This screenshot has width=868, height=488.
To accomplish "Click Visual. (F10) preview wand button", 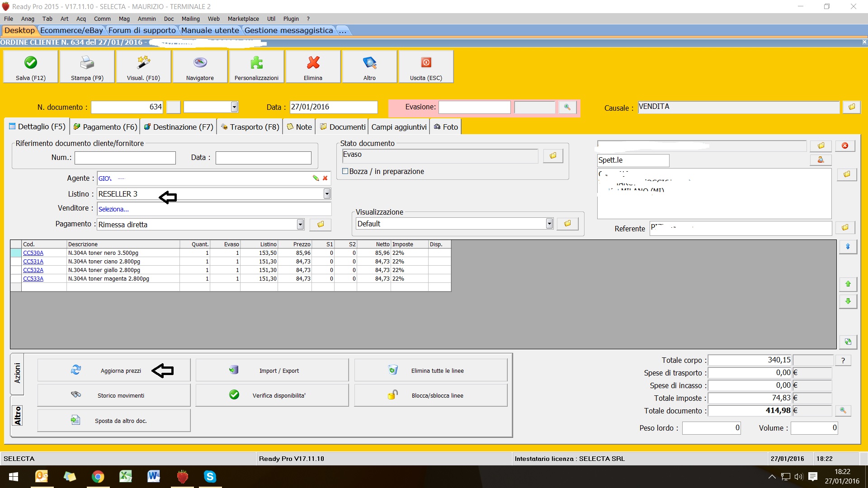I will coord(143,66).
